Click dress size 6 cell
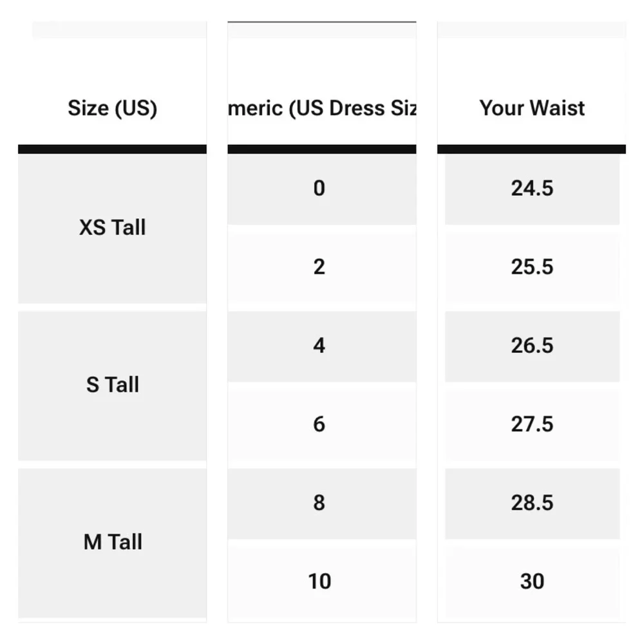The width and height of the screenshot is (644, 644). click(x=319, y=424)
